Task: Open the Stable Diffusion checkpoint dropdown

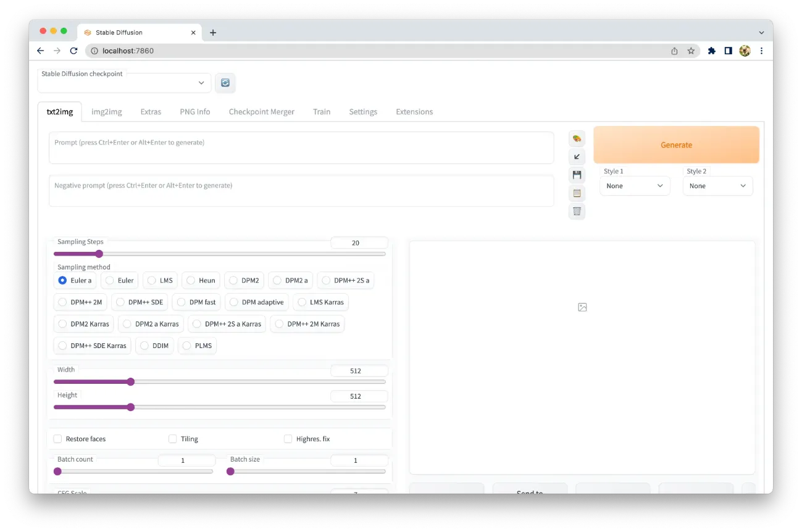Action: click(x=124, y=83)
